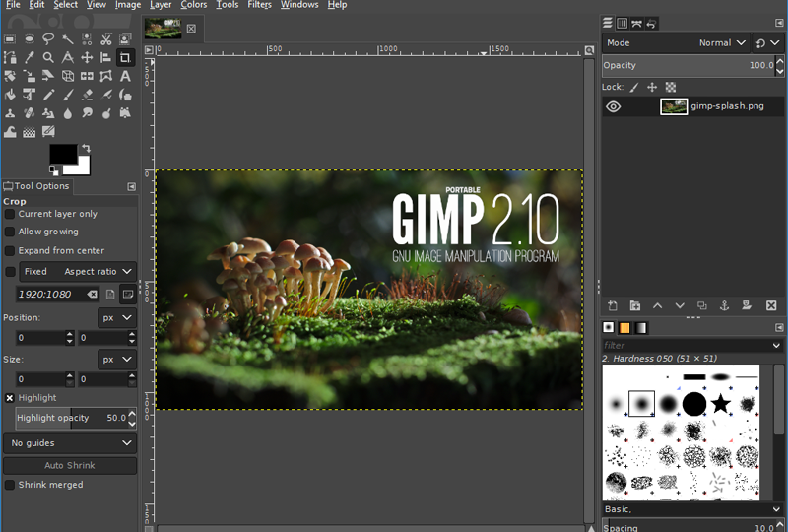Toggle lock alpha channel checkerboard icon
Screen dimensions: 788x532
click(671, 87)
